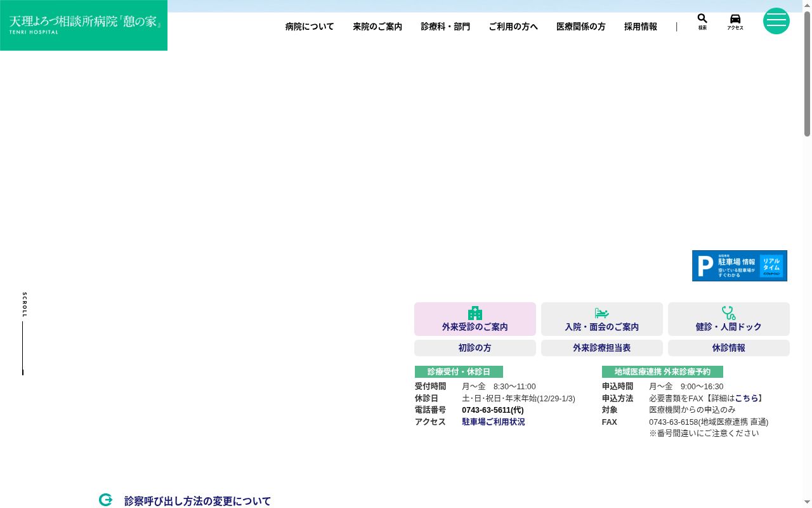Click the phone number 0743-63-5611(代)

493,410
